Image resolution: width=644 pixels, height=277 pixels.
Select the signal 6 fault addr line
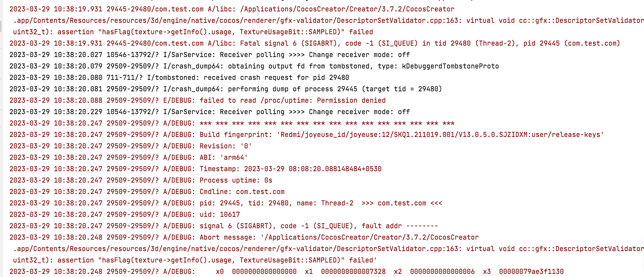click(x=224, y=226)
